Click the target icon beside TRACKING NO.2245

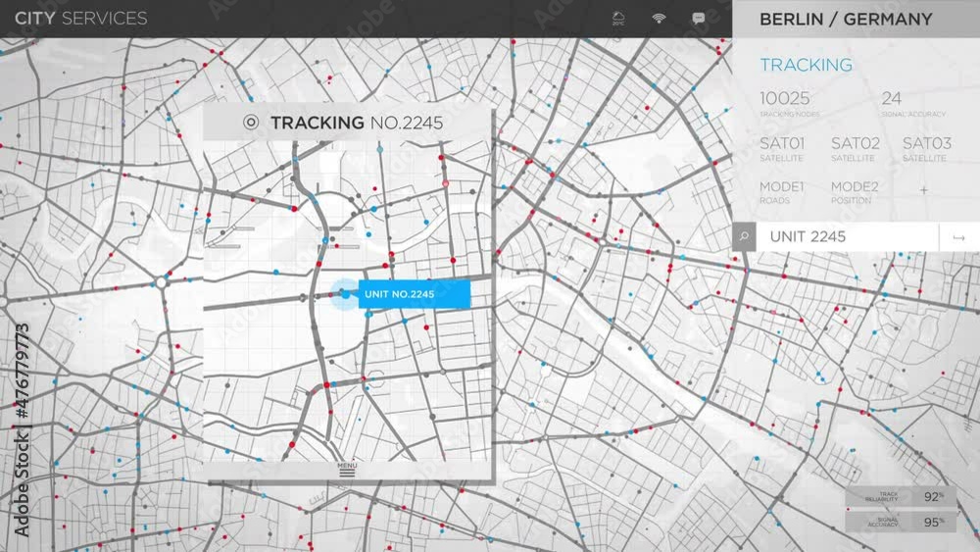(x=251, y=122)
